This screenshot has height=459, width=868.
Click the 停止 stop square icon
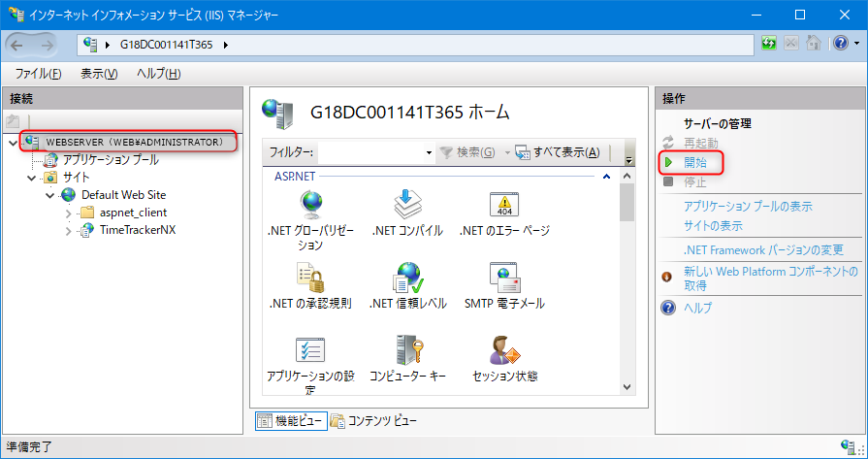[669, 181]
